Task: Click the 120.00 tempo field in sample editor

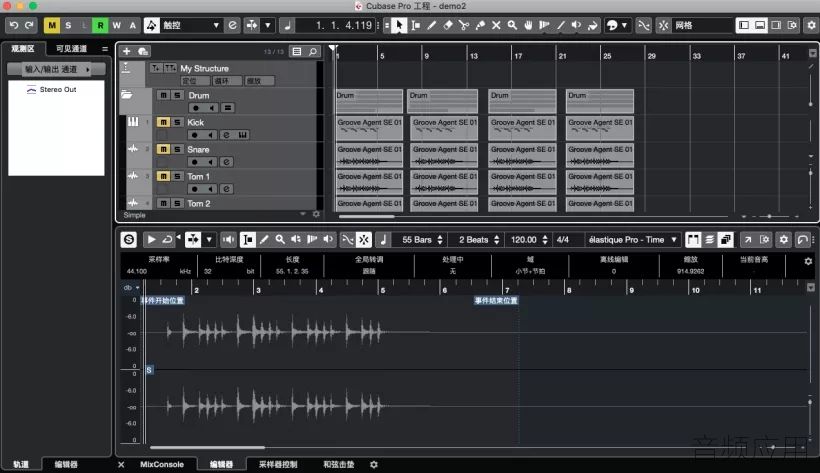Action: coord(523,240)
